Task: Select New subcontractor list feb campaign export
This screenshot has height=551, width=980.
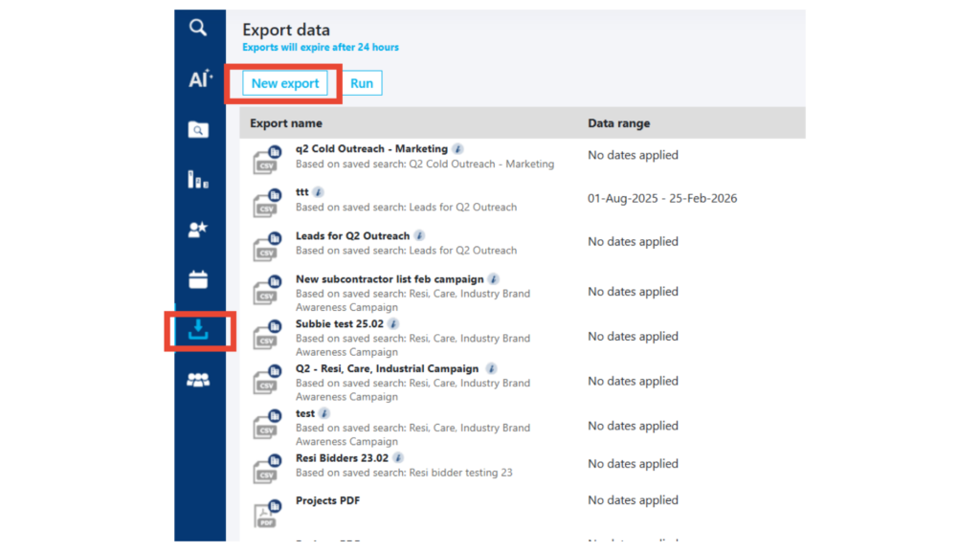Action: 390,279
